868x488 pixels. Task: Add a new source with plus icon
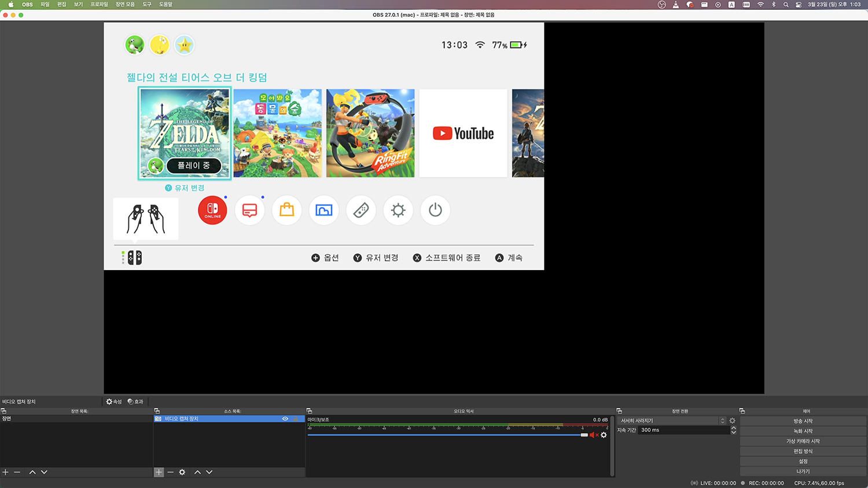159,472
